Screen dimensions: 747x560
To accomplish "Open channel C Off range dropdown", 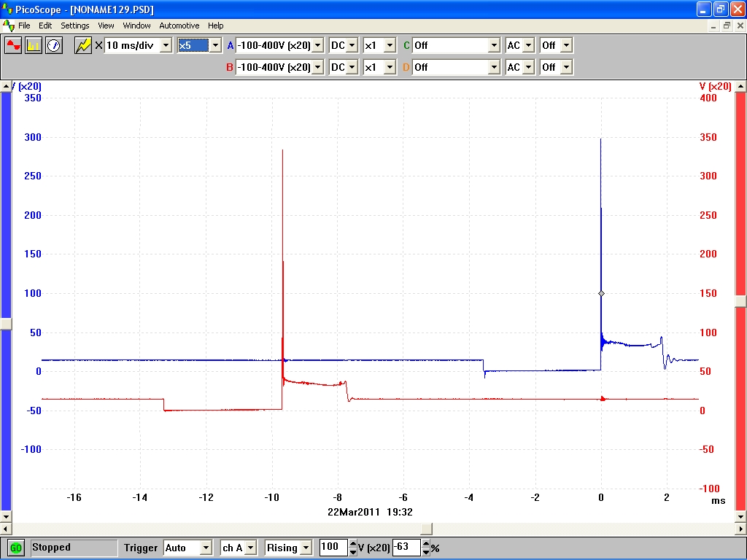I will point(494,45).
